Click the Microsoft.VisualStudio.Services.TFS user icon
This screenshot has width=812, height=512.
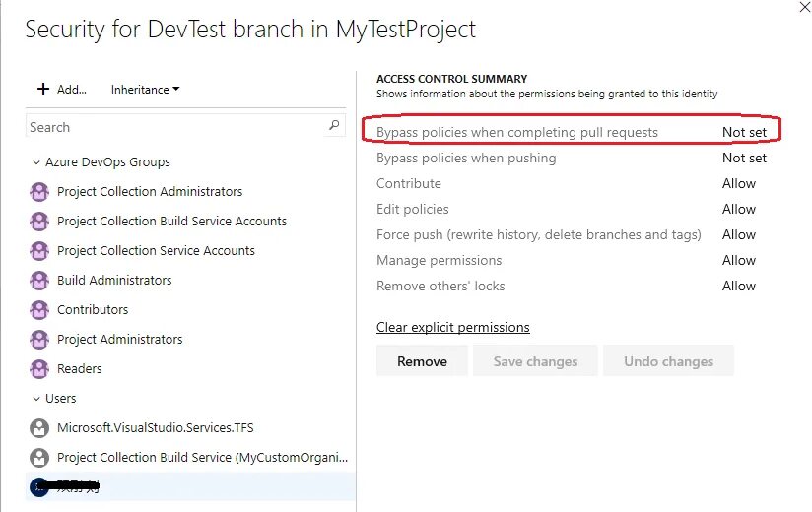tap(39, 428)
